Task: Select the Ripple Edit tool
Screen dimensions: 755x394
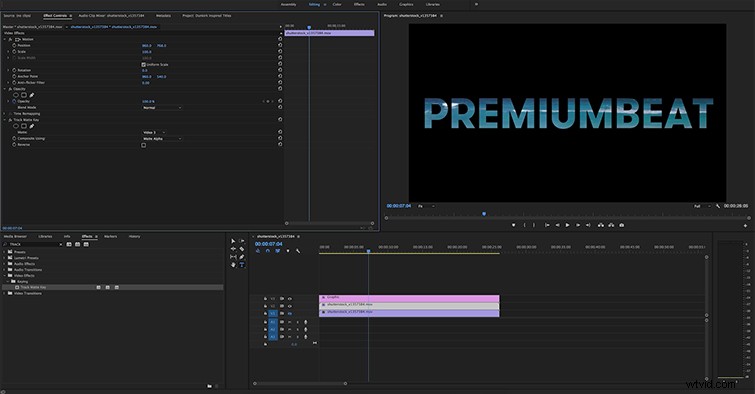Action: tap(233, 249)
